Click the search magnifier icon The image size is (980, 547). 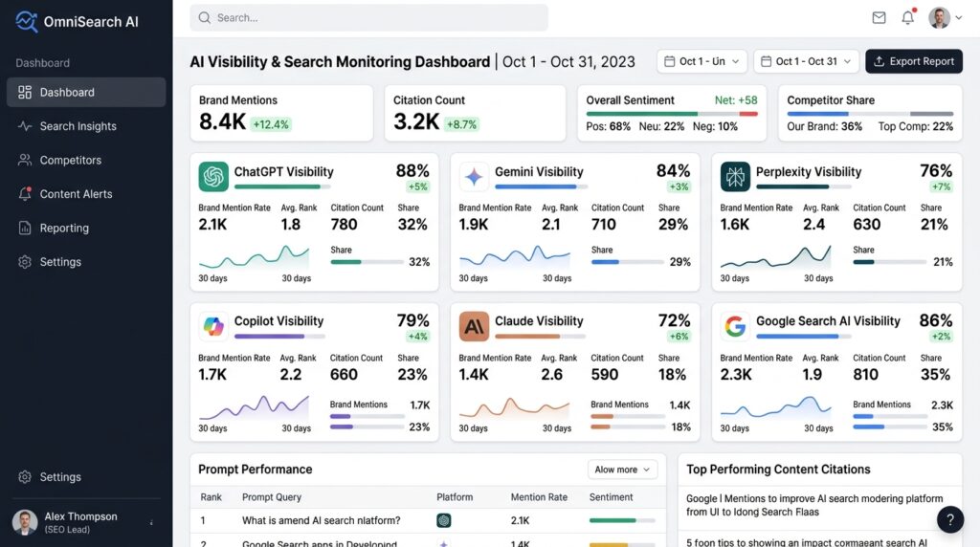[x=205, y=17]
